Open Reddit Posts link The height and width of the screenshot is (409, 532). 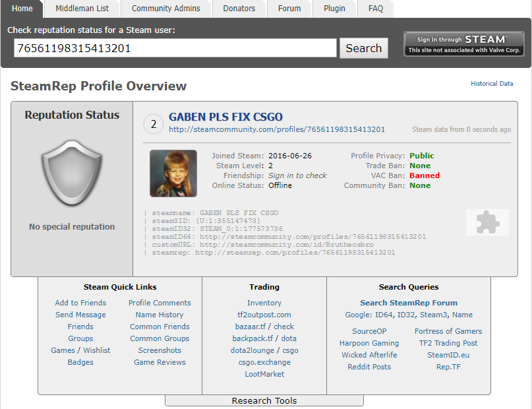pyautogui.click(x=369, y=367)
